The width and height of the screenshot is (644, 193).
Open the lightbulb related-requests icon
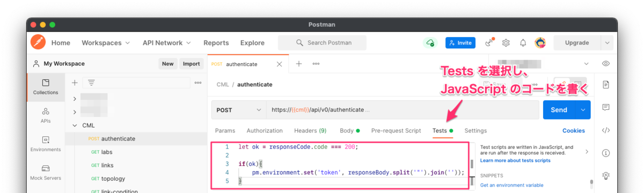tap(606, 175)
